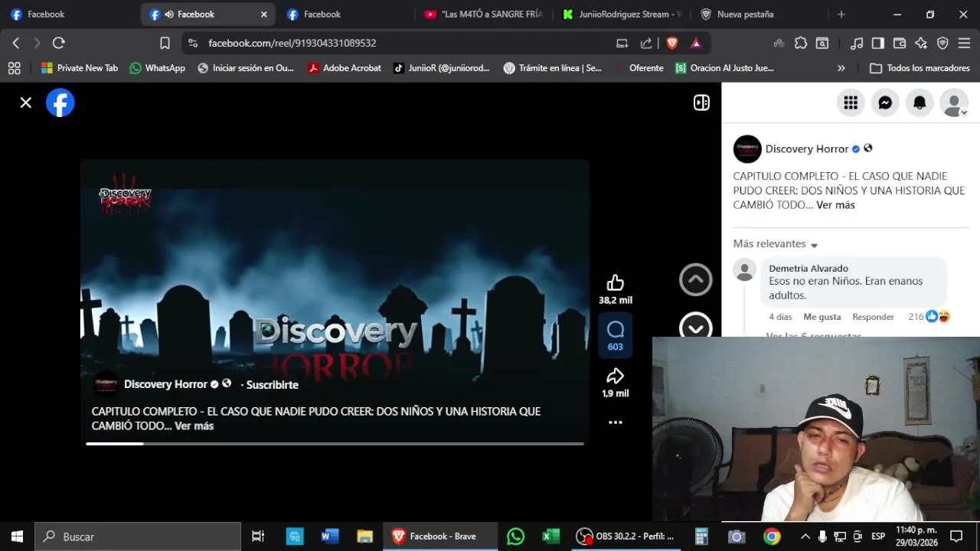This screenshot has width=980, height=551.
Task: Toggle the side panel layout icon
Action: 701,103
